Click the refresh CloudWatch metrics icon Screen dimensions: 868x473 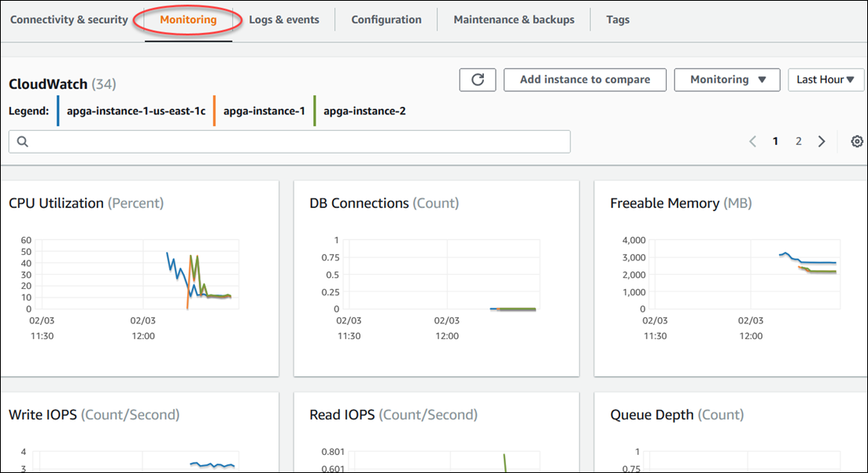coord(477,79)
